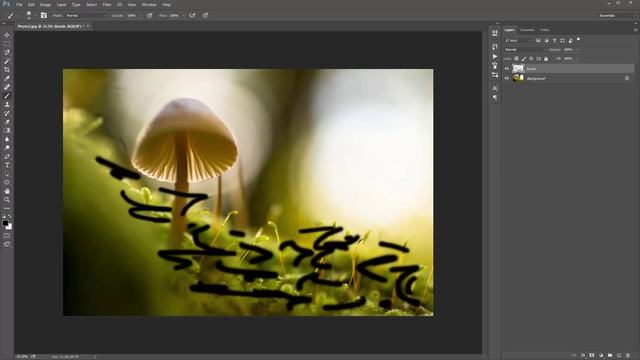Toggle lock image pixels brush icon
Image resolution: width=640 pixels, height=360 pixels.
524,59
